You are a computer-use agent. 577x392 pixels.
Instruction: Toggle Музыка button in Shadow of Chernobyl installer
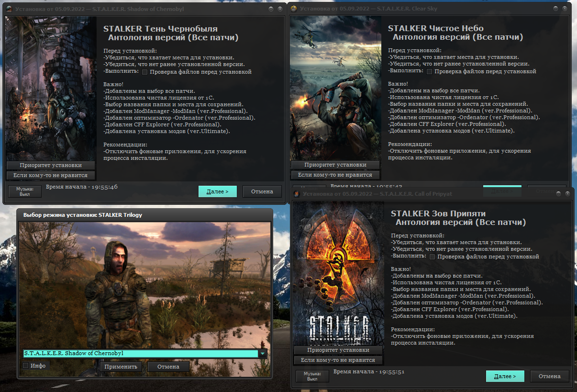(x=24, y=191)
